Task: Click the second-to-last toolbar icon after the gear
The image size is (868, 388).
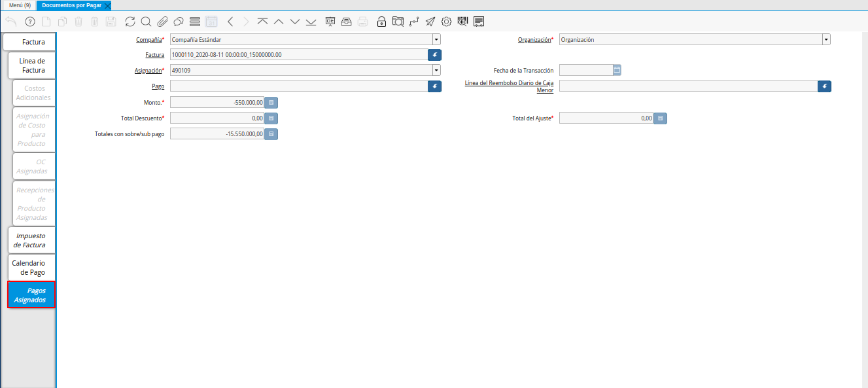Action: pyautogui.click(x=462, y=22)
